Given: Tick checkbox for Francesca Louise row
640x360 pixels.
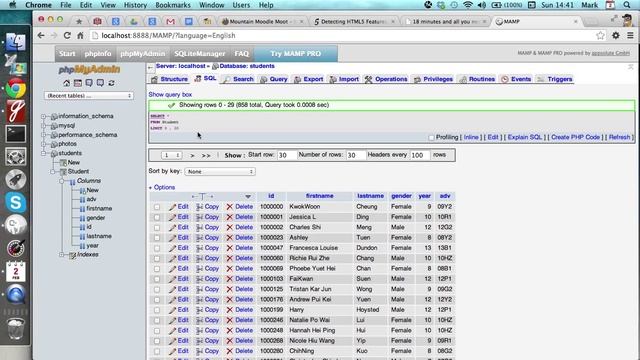Looking at the screenshot, I should point(157,248).
